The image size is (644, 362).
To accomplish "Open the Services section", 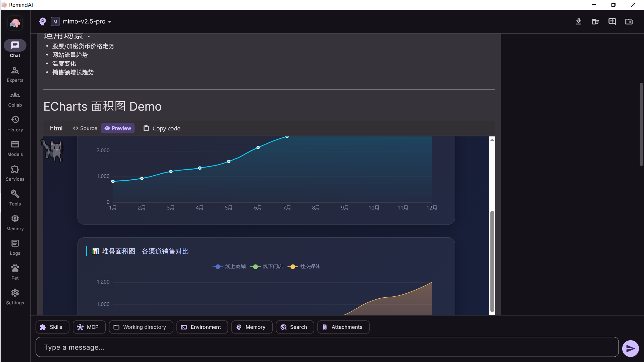I will coord(15,173).
